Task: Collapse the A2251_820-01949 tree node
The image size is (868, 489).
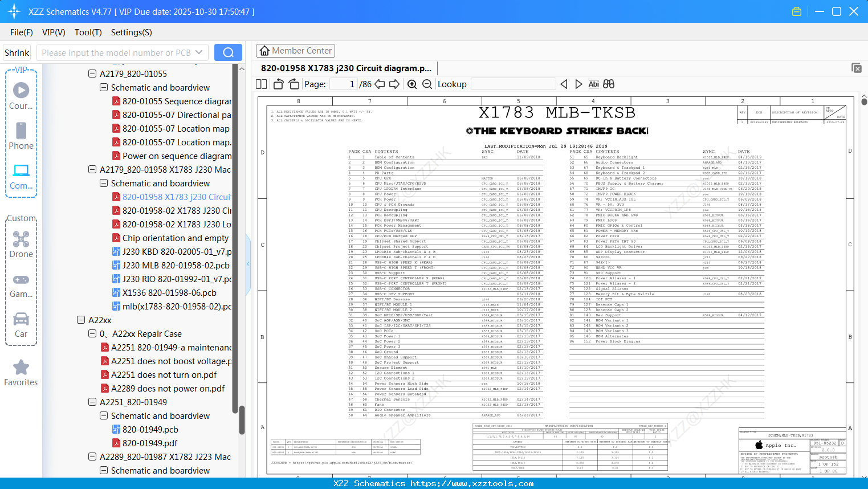Action: pyautogui.click(x=92, y=402)
